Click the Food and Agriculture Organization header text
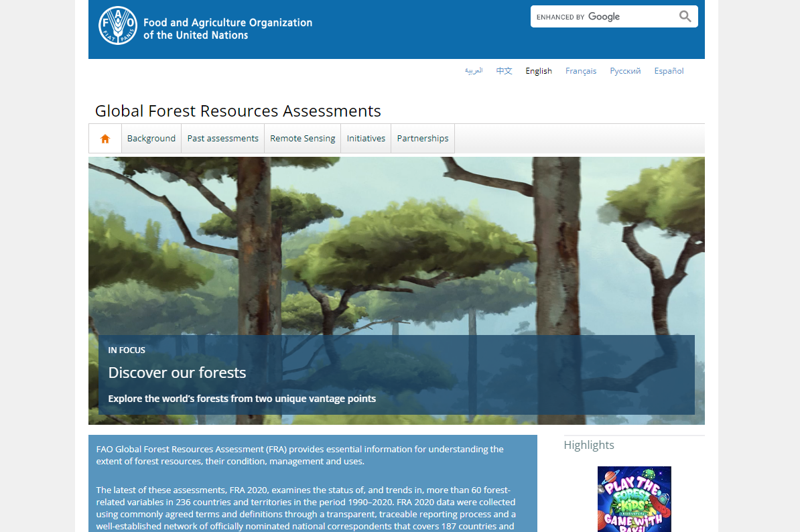The height and width of the screenshot is (532, 800). point(228,28)
